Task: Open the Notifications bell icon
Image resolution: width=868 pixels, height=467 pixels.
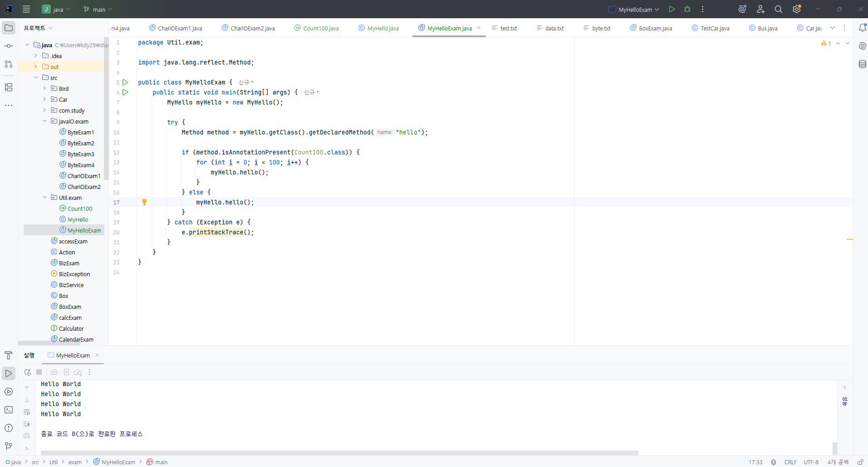Action: click(x=862, y=28)
